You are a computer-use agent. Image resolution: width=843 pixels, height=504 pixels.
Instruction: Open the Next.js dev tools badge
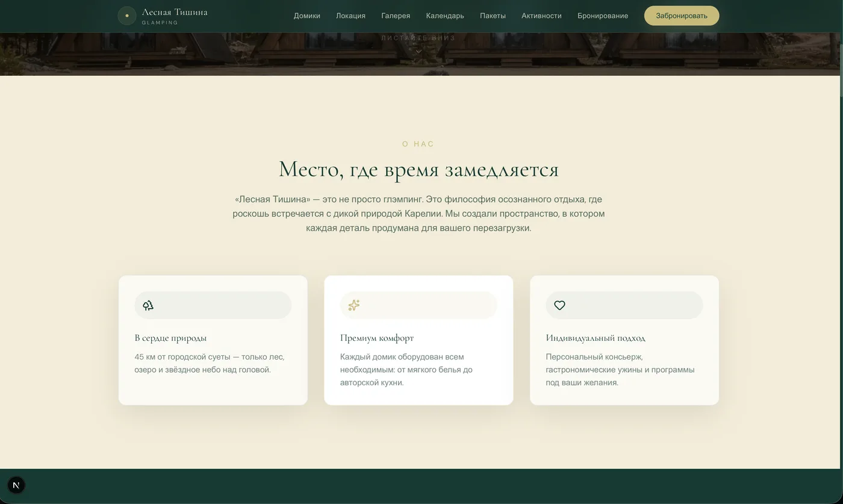(16, 485)
